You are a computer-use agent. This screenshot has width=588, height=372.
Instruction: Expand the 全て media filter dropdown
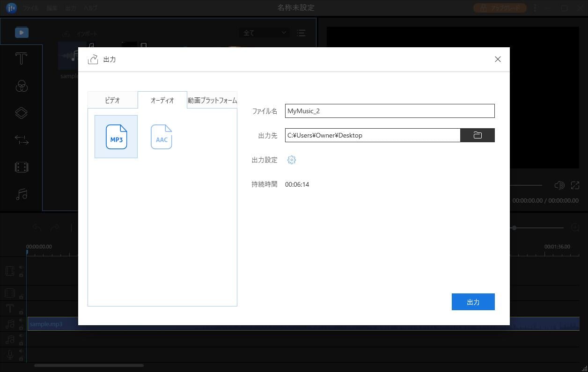click(264, 33)
